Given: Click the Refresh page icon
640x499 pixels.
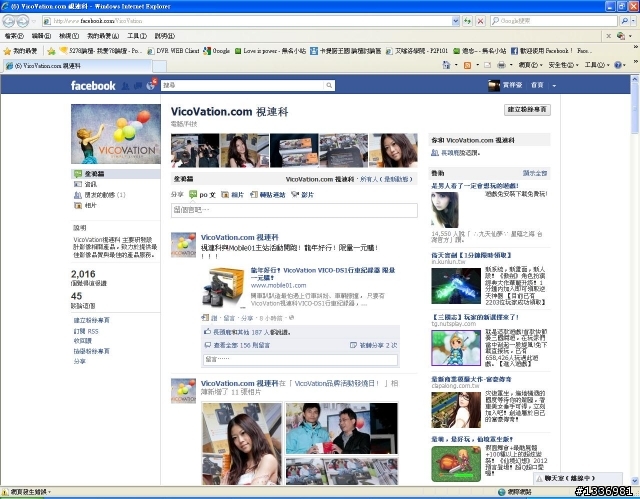Looking at the screenshot, I should click(x=467, y=21).
